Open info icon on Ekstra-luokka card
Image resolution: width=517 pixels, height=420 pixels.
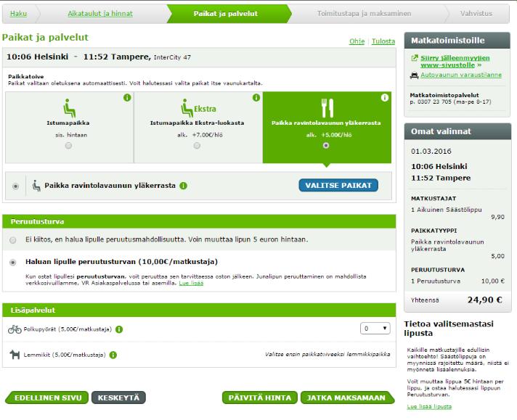pyautogui.click(x=256, y=97)
